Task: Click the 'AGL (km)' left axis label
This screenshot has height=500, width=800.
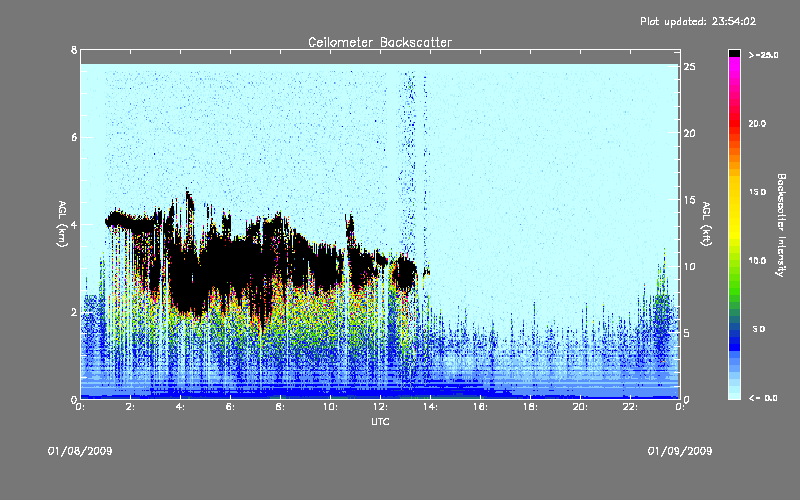Action: [62, 223]
